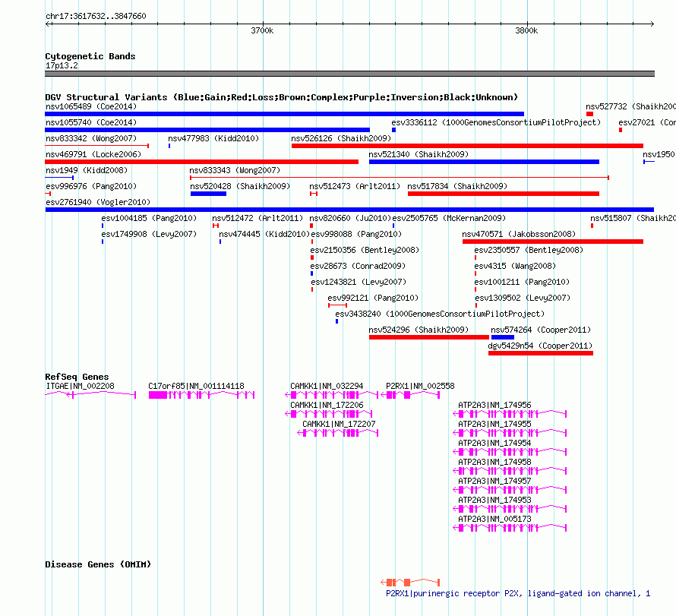The height and width of the screenshot is (616, 676).
Task: Click the esv996976 (Pang2010) label
Action: coord(91,186)
